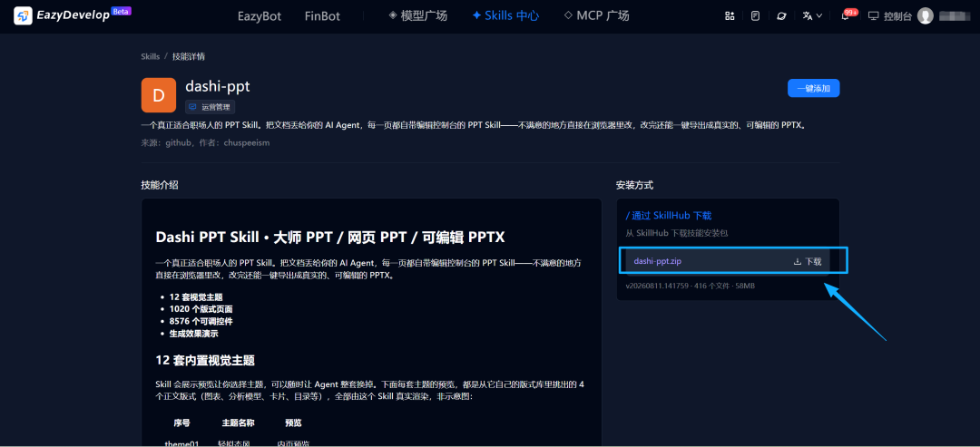Screen dimensions: 980x447
Task: Open EazyBot in top navigation
Action: coord(258,16)
